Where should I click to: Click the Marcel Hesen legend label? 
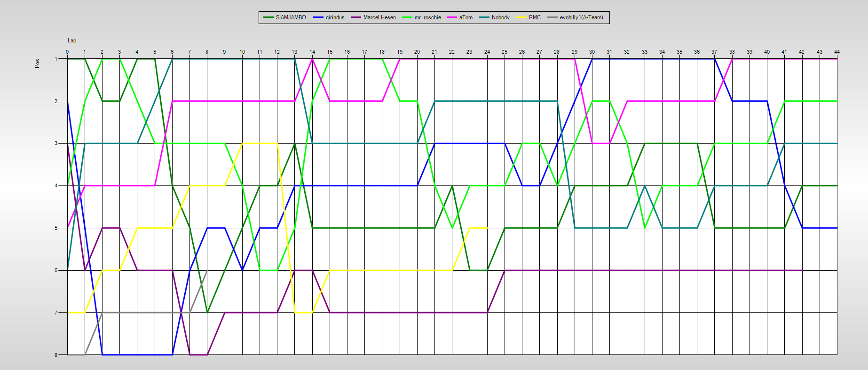pos(379,17)
